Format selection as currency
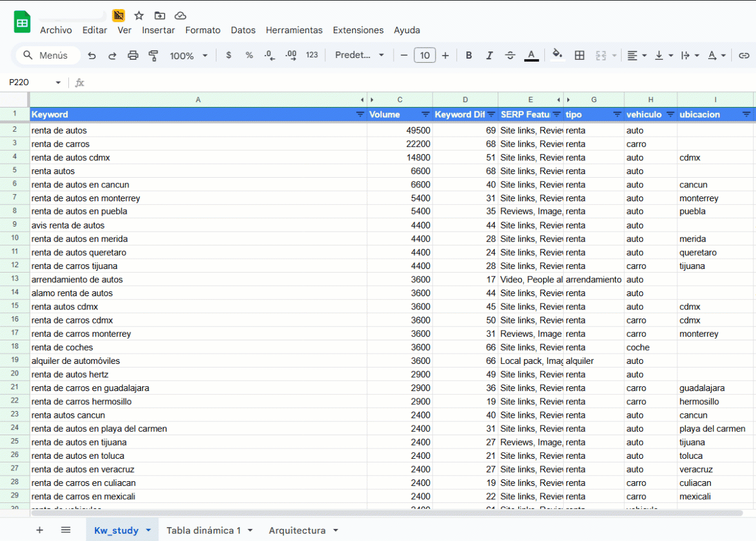 pyautogui.click(x=229, y=56)
